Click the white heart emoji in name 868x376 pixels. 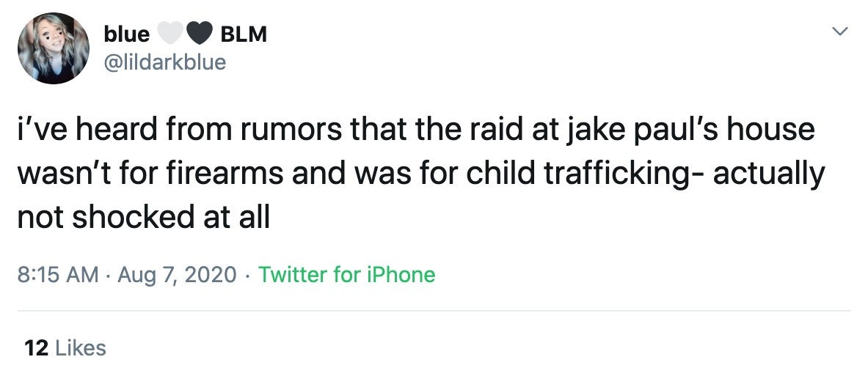170,34
